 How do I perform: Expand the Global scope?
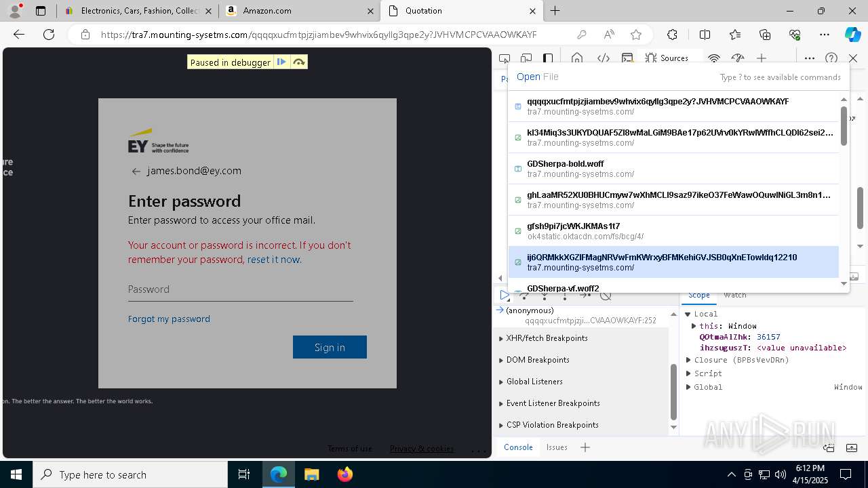pos(688,387)
